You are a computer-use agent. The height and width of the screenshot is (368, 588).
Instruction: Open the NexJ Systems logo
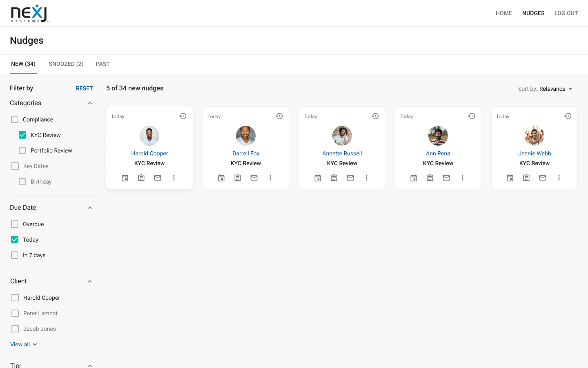pos(29,13)
